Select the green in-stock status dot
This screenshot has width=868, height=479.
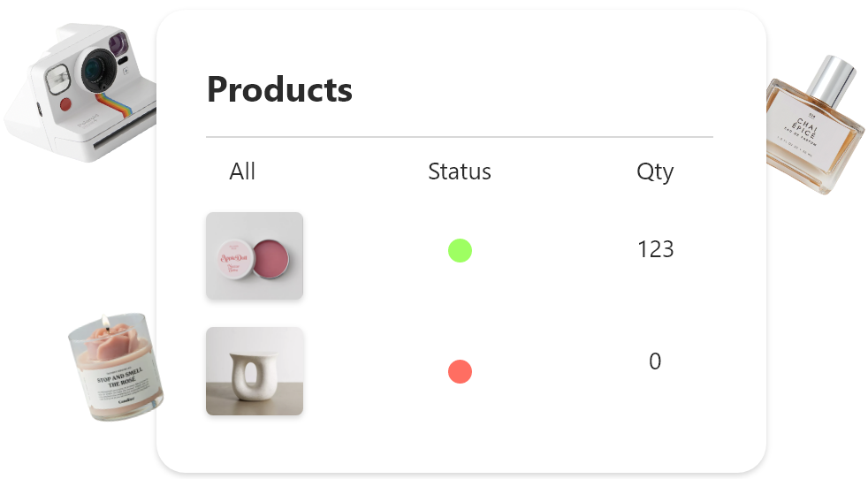(460, 251)
